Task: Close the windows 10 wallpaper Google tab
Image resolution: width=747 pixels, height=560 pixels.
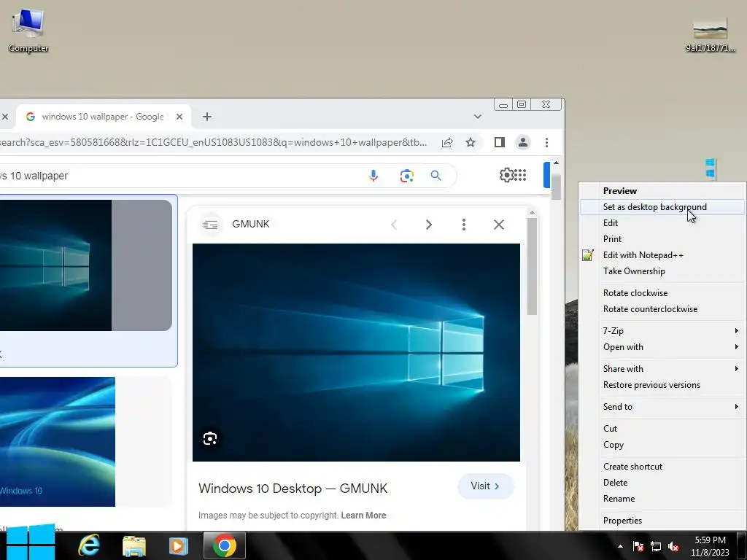Action: [179, 117]
